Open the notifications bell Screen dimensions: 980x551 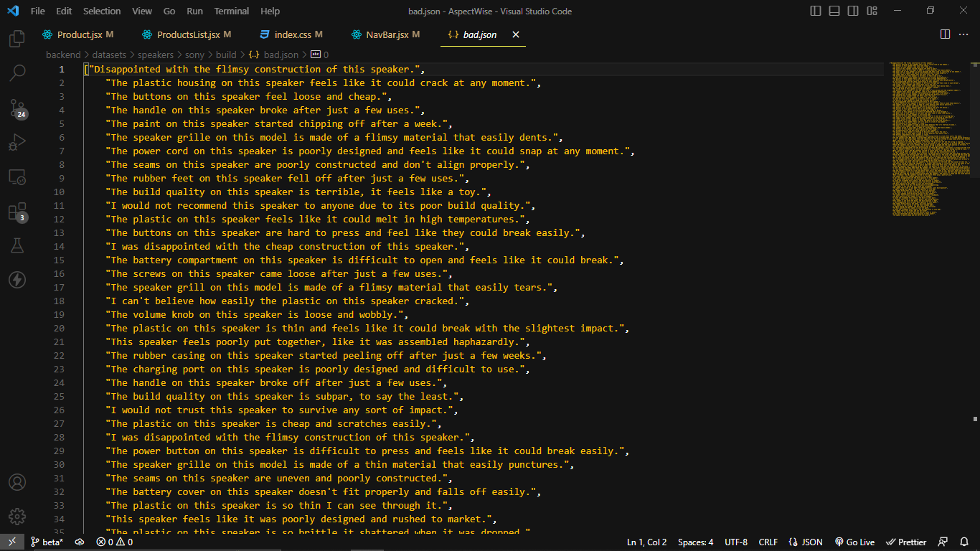964,542
